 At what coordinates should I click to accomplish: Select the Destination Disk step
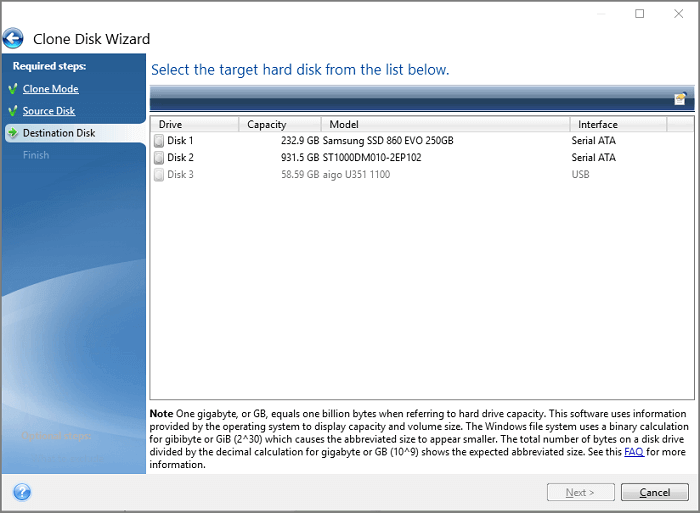coord(59,133)
